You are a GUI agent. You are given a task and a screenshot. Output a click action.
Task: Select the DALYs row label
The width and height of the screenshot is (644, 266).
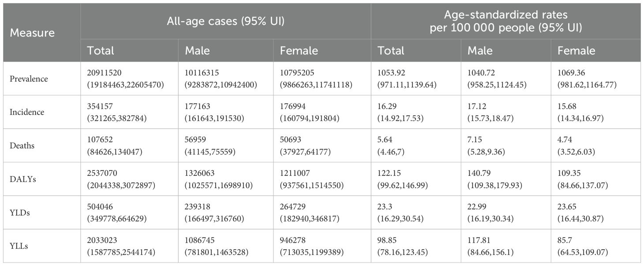[23, 179]
